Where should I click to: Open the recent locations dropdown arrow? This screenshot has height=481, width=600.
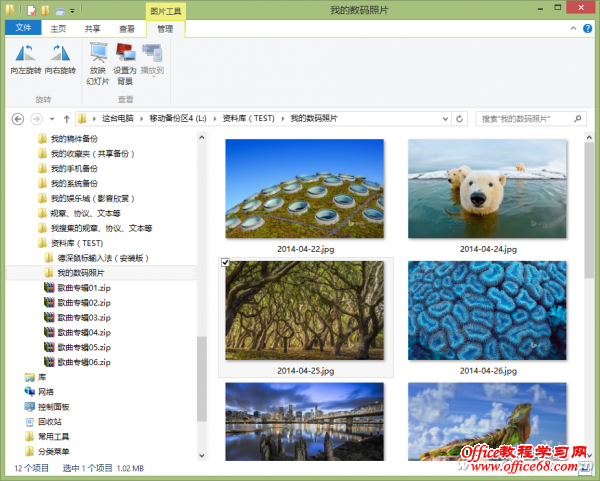(x=52, y=119)
